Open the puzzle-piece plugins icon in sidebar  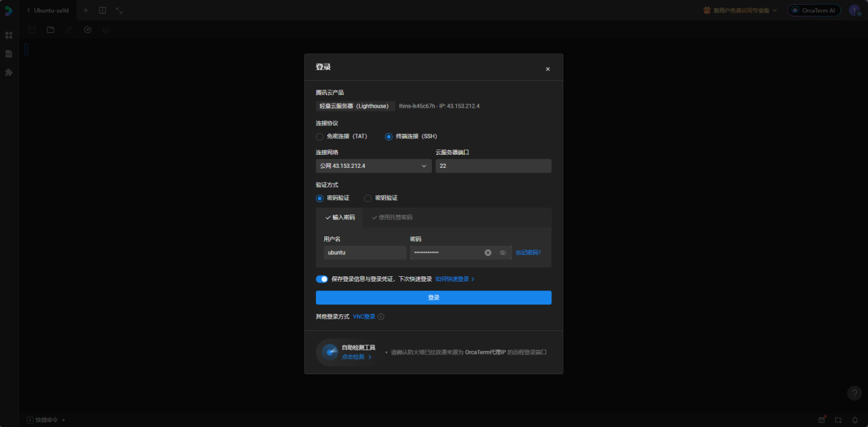[x=9, y=72]
